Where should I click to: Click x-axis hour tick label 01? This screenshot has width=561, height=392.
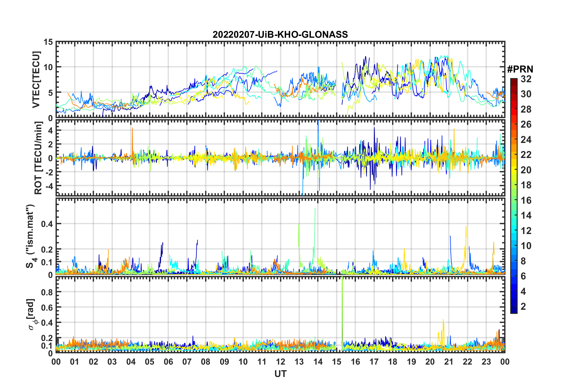[x=75, y=362]
